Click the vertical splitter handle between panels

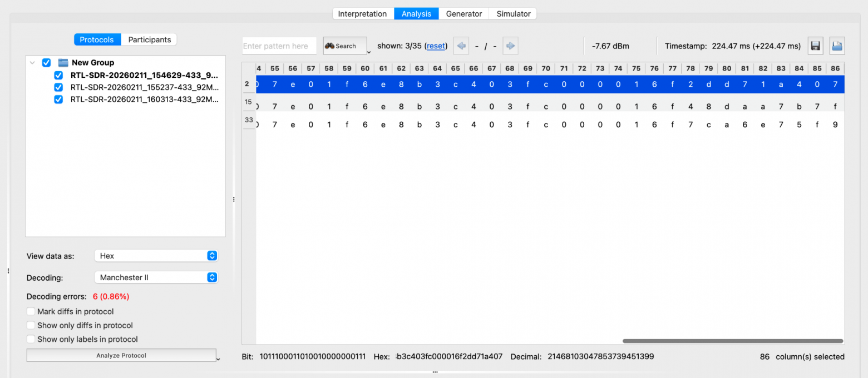point(234,199)
